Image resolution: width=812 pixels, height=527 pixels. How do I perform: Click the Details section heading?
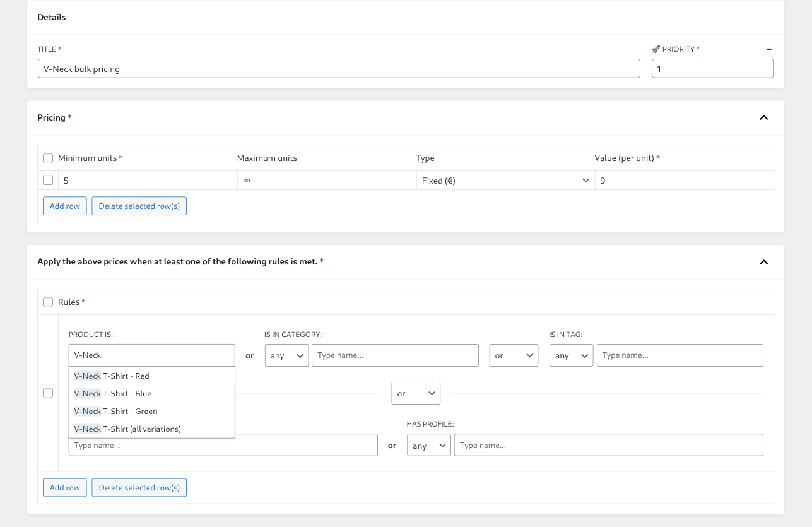pyautogui.click(x=52, y=18)
